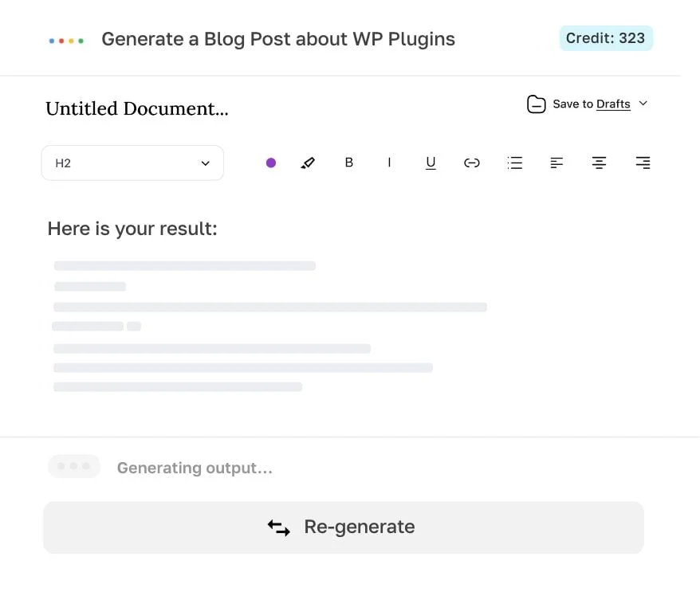
Task: Align text to the right
Action: [642, 163]
